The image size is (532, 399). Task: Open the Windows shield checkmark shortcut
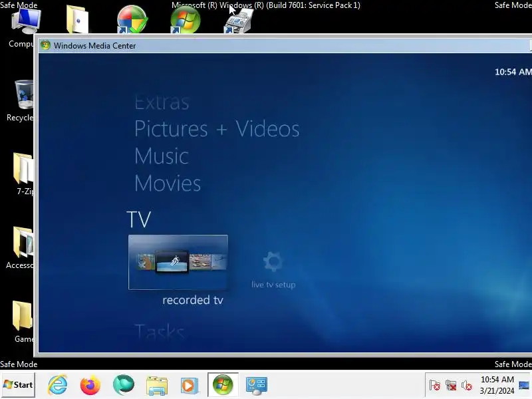pos(132,19)
